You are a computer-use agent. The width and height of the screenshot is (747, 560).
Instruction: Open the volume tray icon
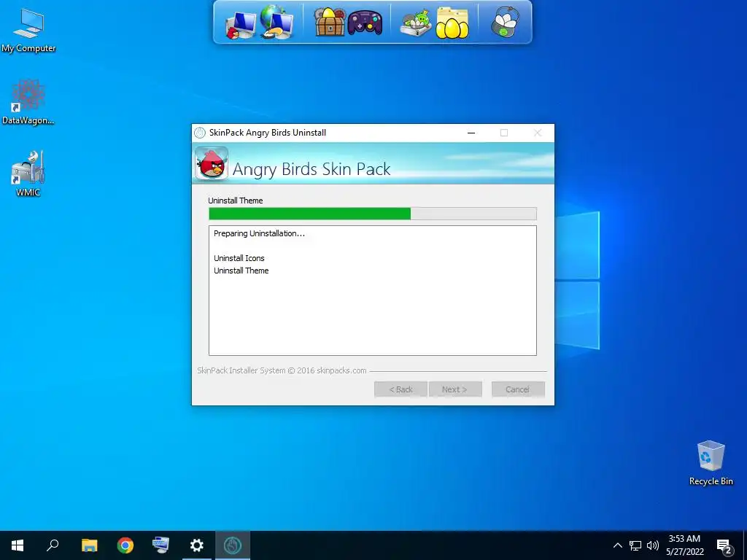pyautogui.click(x=653, y=545)
